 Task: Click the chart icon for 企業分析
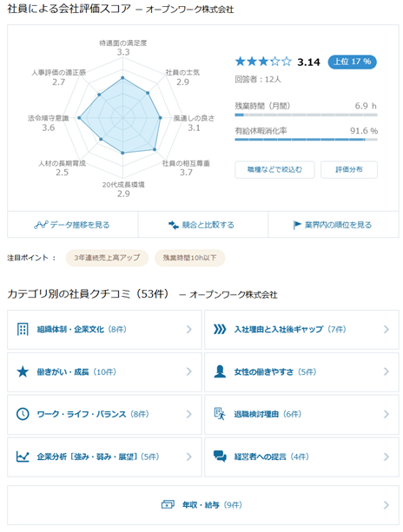pyautogui.click(x=23, y=456)
